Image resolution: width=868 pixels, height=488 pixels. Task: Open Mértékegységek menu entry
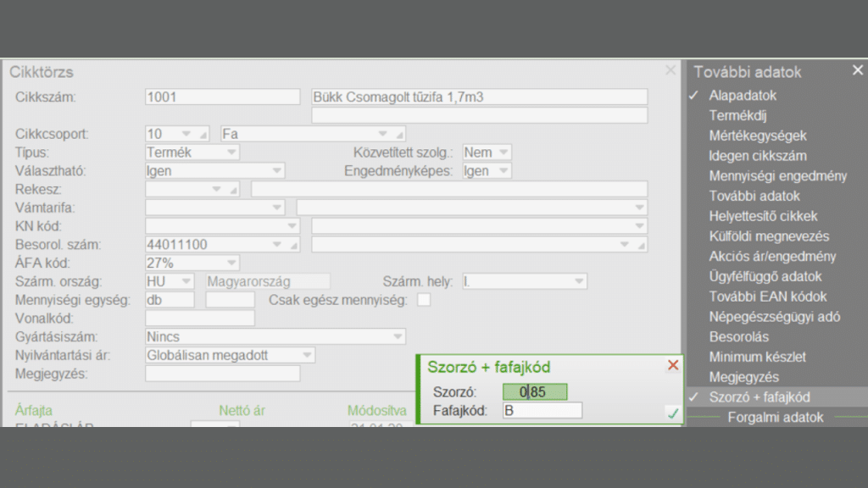pos(758,136)
